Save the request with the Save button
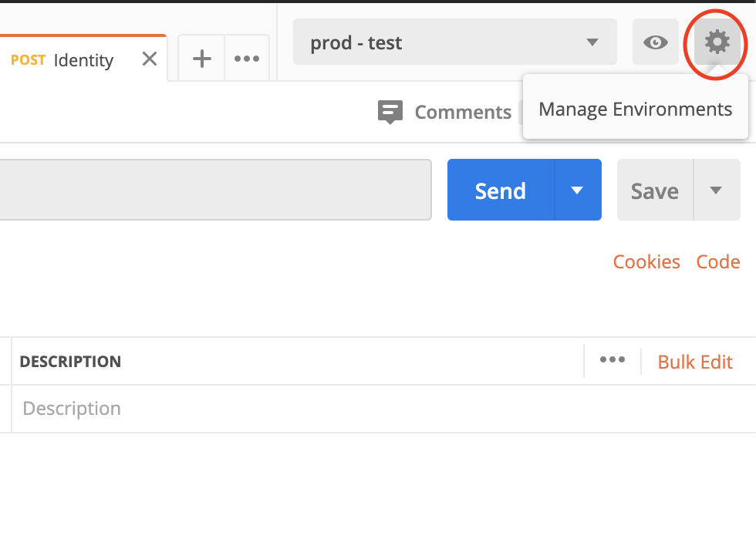Image resolution: width=756 pixels, height=546 pixels. click(655, 190)
